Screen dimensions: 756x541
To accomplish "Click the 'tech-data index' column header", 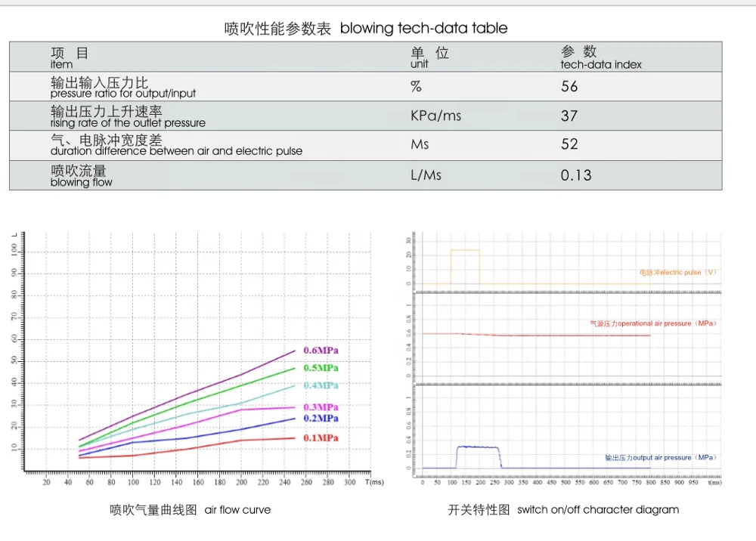I will [601, 64].
